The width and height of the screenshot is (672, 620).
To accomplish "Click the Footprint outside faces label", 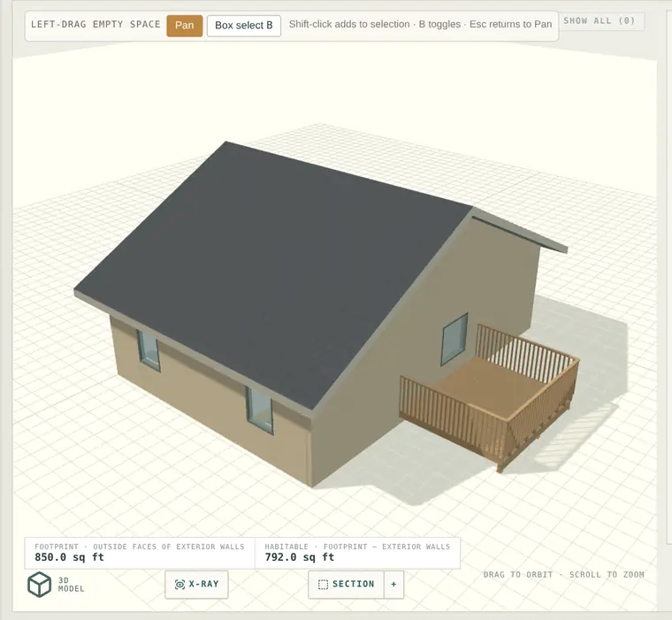I will [140, 547].
